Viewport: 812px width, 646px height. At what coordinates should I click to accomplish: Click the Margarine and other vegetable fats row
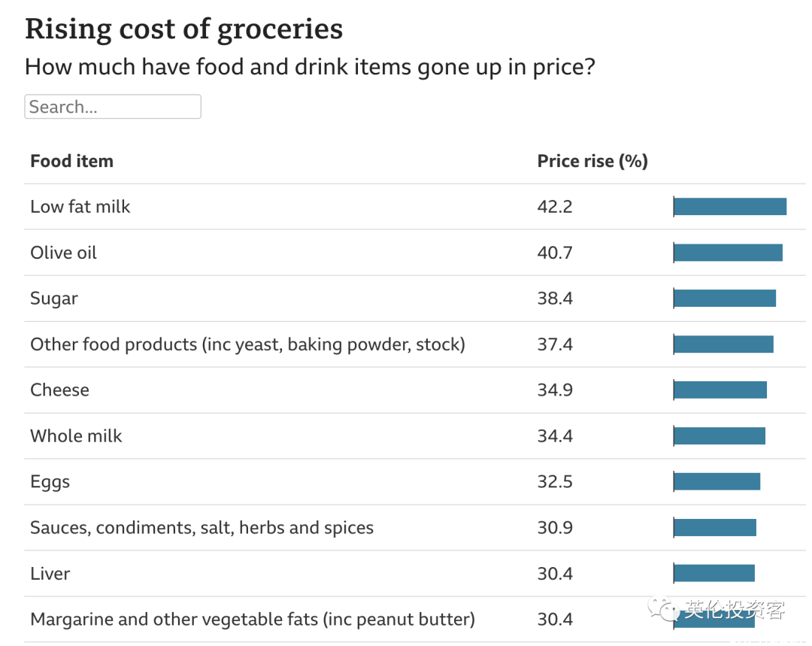pos(415,620)
